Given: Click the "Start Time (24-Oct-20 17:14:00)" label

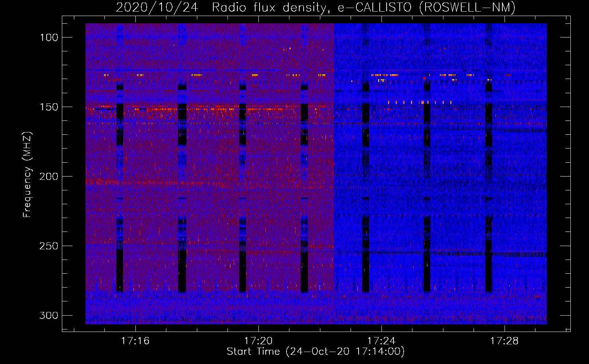Looking at the screenshot, I should 316,351.
